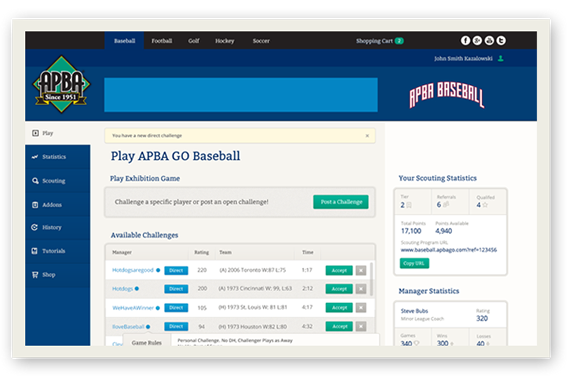Click the Shop cart icon
Viewport: 568px width, 376px height.
(x=35, y=275)
